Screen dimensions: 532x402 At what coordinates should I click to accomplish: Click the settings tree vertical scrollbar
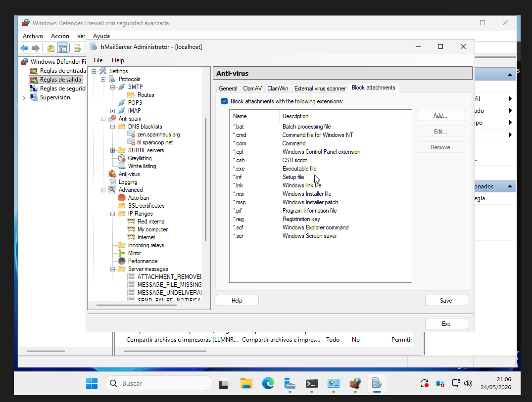click(205, 179)
